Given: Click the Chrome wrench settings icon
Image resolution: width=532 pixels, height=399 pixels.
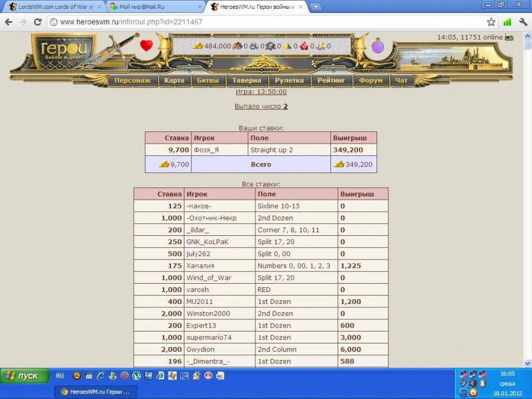Looking at the screenshot, I should [523, 22].
